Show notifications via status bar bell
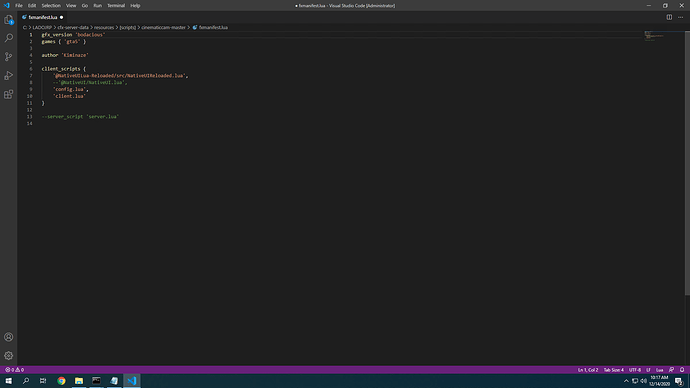 click(682, 370)
